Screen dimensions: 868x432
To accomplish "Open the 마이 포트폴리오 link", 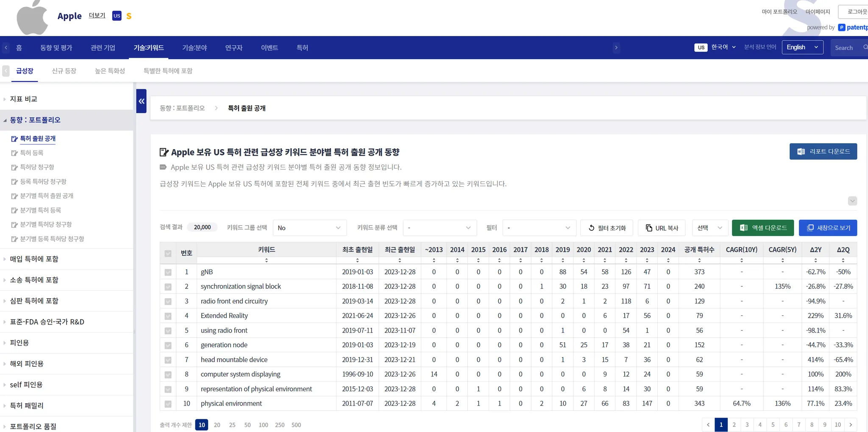I will point(779,12).
